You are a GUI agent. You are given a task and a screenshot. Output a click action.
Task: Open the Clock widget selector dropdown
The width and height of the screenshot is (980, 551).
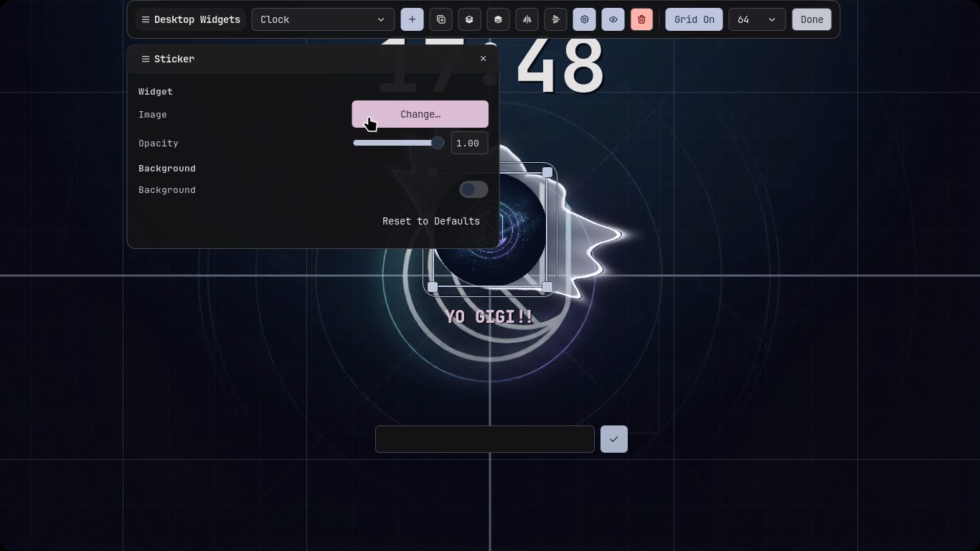[x=323, y=19]
